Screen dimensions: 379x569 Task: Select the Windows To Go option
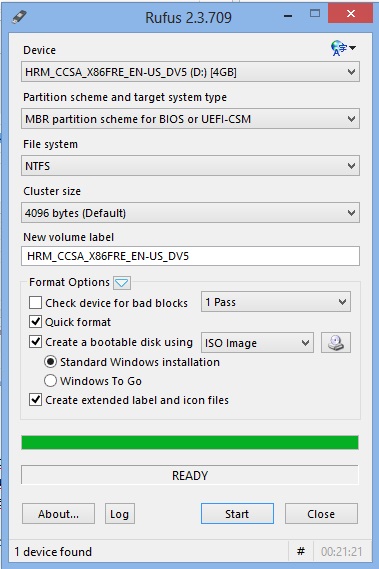tap(50, 381)
